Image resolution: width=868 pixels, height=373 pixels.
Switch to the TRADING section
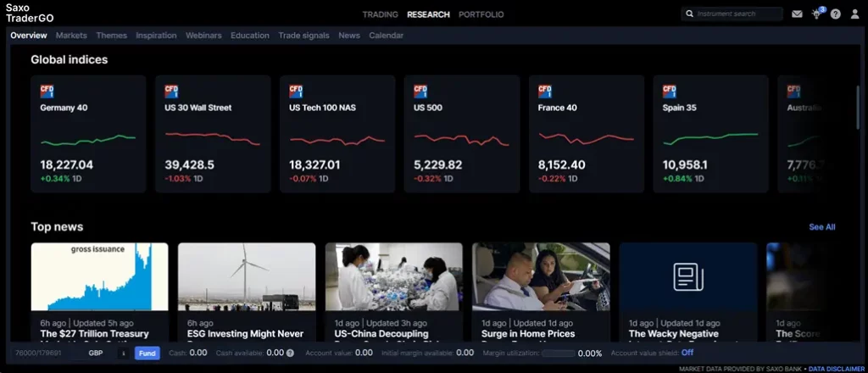(381, 14)
